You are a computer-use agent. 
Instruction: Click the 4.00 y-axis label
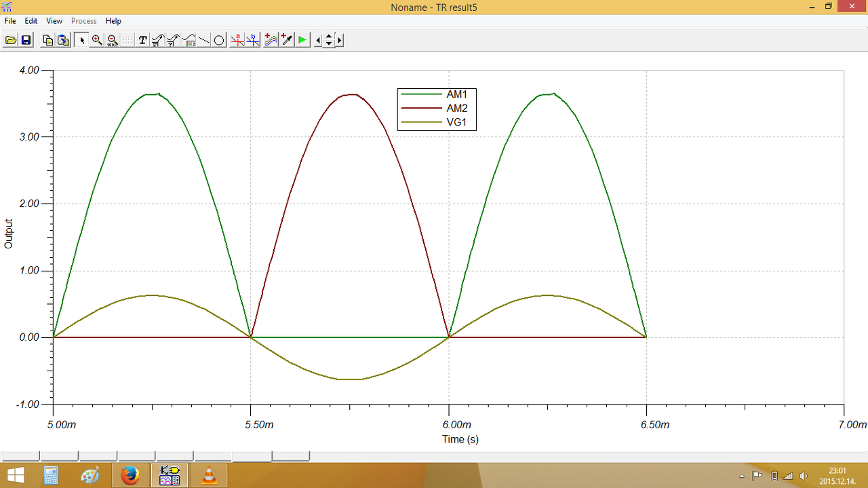point(30,70)
